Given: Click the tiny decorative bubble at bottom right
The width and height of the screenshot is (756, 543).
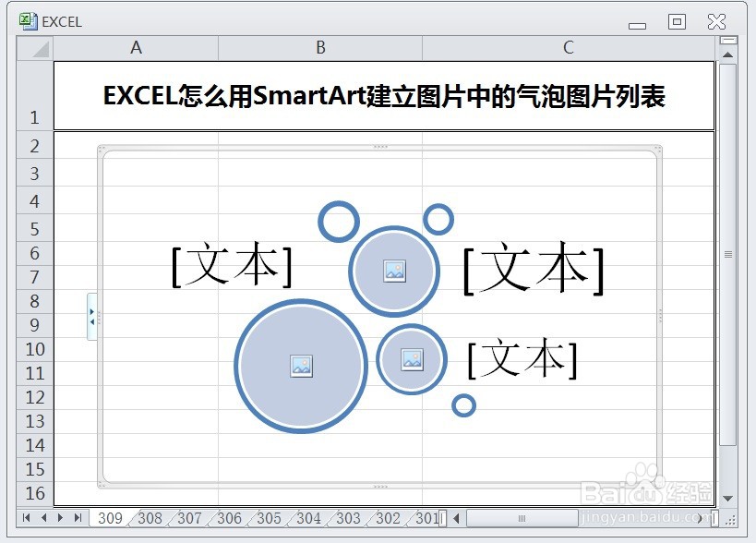Looking at the screenshot, I should (463, 405).
